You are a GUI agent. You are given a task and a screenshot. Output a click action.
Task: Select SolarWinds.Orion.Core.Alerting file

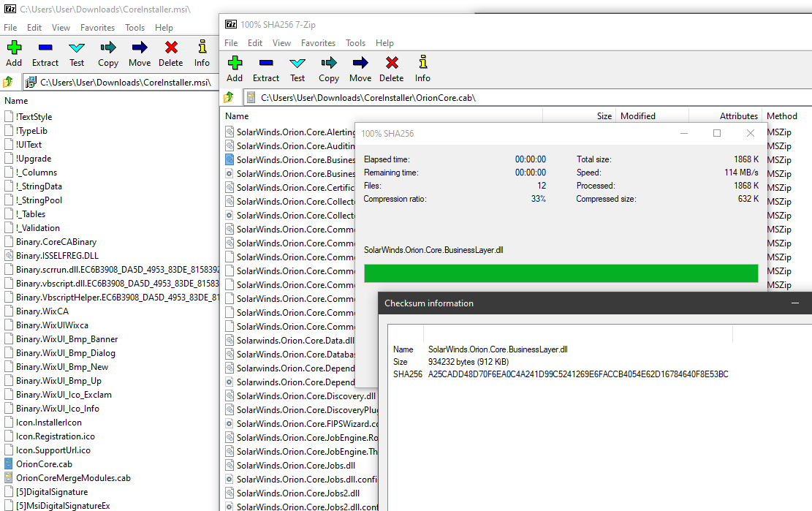coord(296,132)
